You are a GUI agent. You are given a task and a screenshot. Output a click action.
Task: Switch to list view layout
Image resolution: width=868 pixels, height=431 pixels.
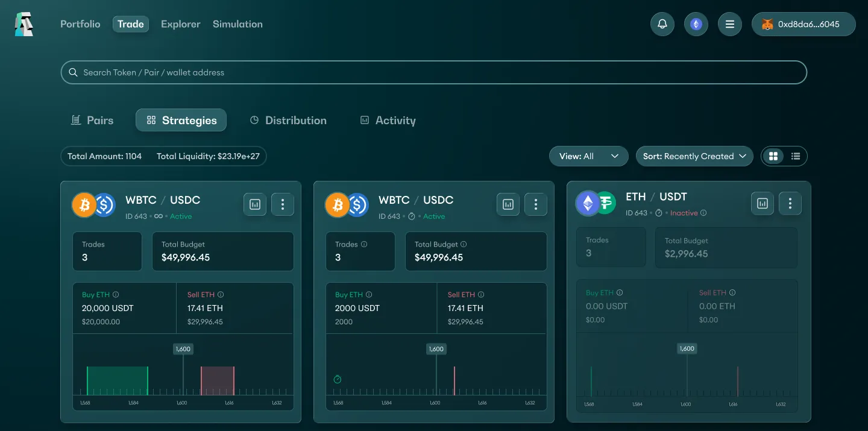[x=796, y=156]
